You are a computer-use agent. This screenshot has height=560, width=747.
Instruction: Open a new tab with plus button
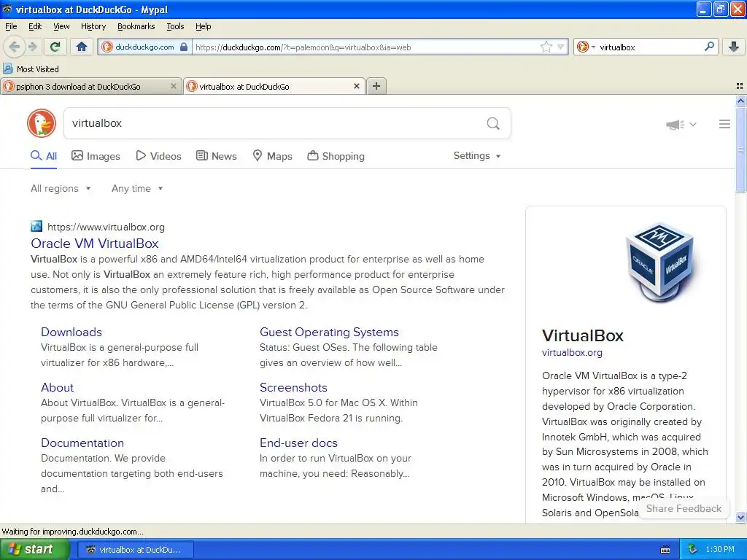point(376,86)
